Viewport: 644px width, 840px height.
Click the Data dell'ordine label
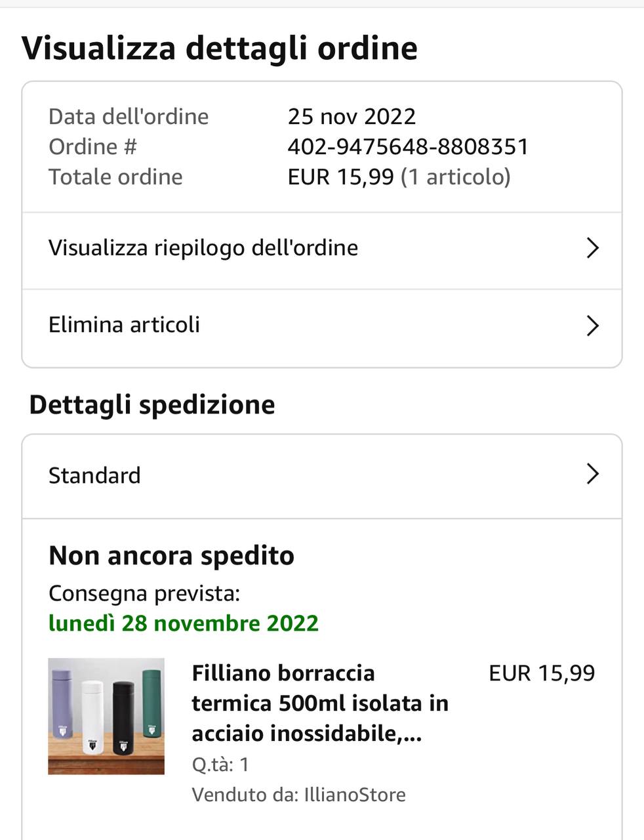(129, 116)
